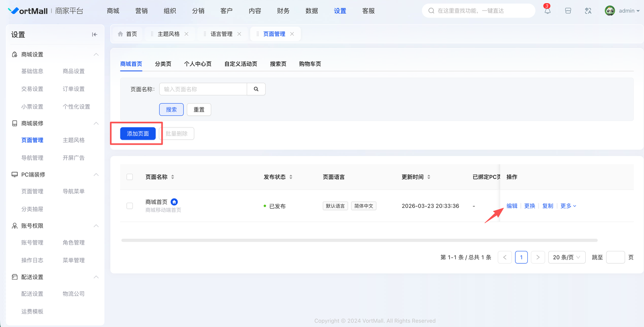Click the horizontal scrollbar under the table

point(359,241)
